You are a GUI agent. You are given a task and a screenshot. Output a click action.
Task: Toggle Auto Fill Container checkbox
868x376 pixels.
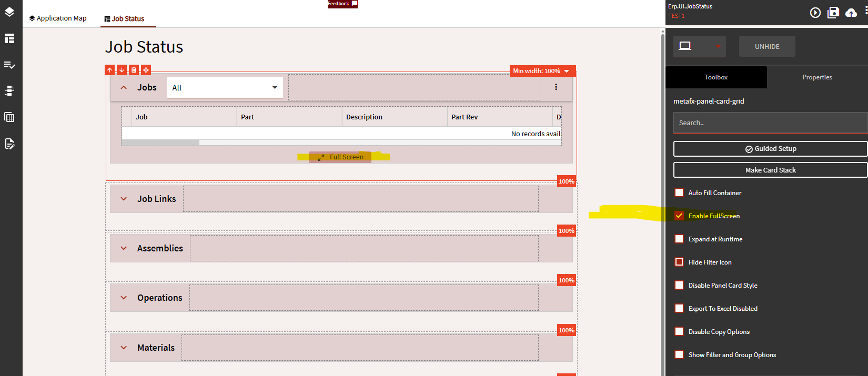tap(679, 192)
